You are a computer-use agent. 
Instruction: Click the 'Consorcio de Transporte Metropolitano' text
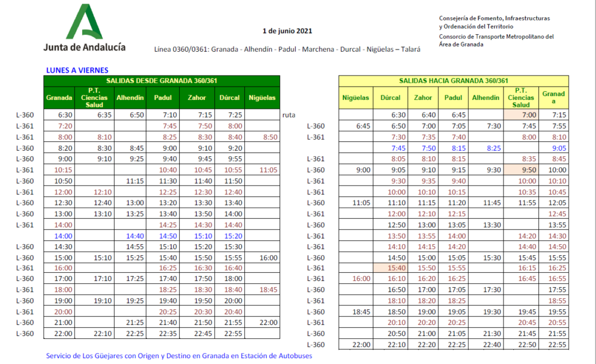(x=496, y=37)
